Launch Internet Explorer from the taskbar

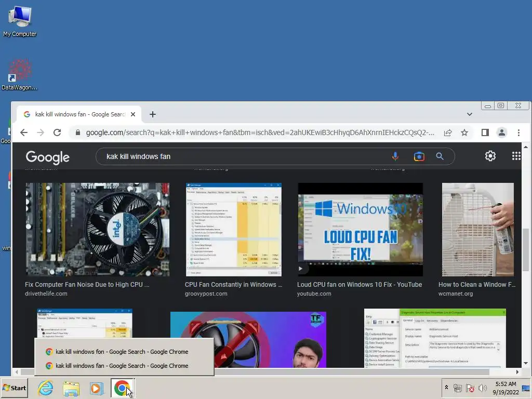[46, 388]
